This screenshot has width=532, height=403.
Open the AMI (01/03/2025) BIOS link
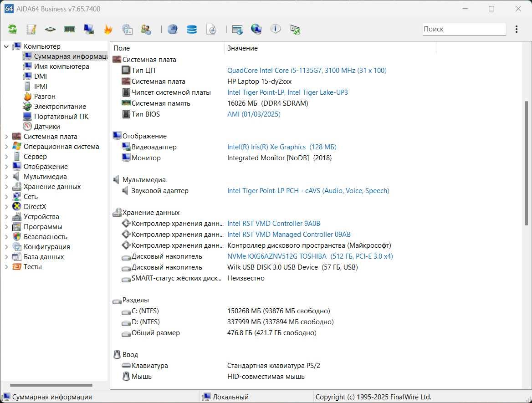254,114
